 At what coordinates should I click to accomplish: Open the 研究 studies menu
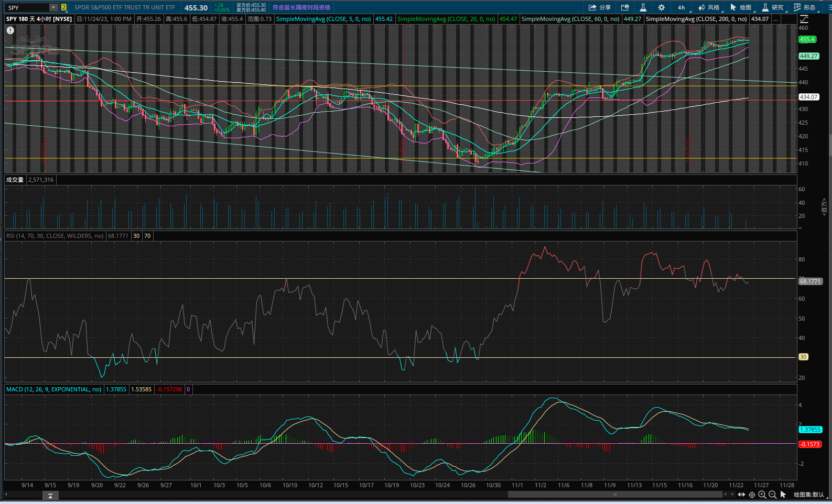(x=773, y=7)
